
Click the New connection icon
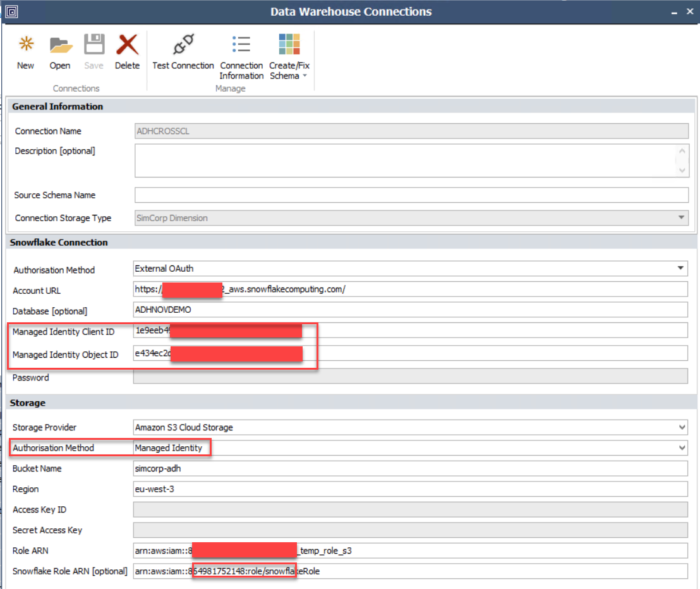click(26, 45)
